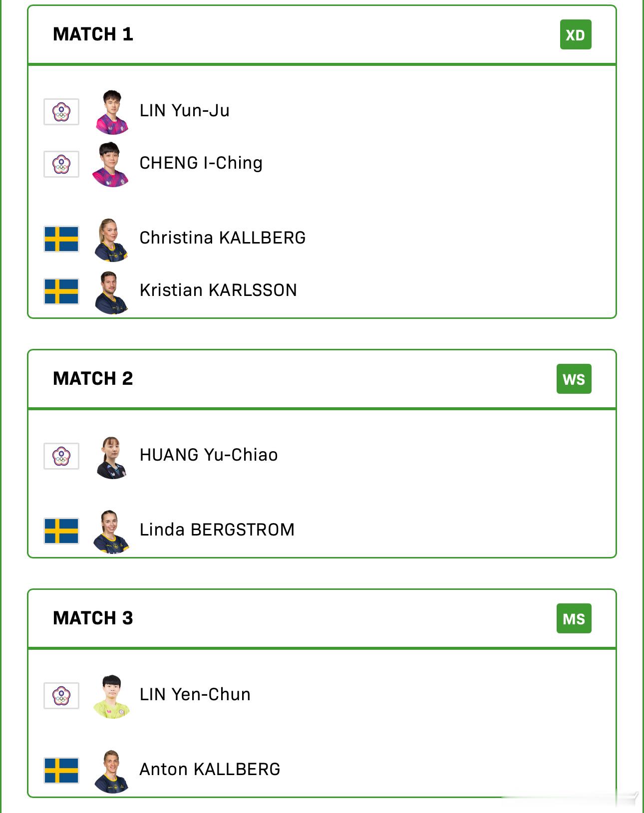Click Swedish flag beside Christina KALLBERG

61,239
